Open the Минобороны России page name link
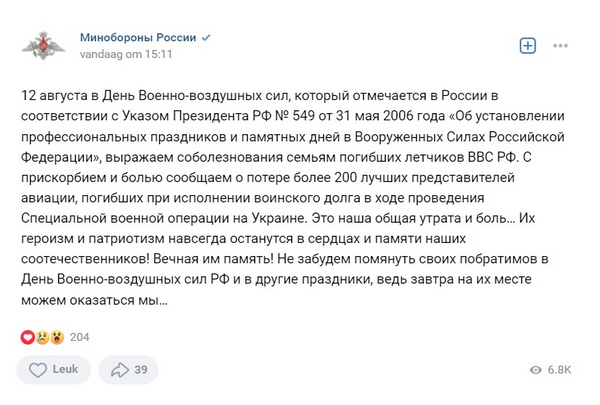Viewport: 600px width, 405px height. [x=138, y=37]
